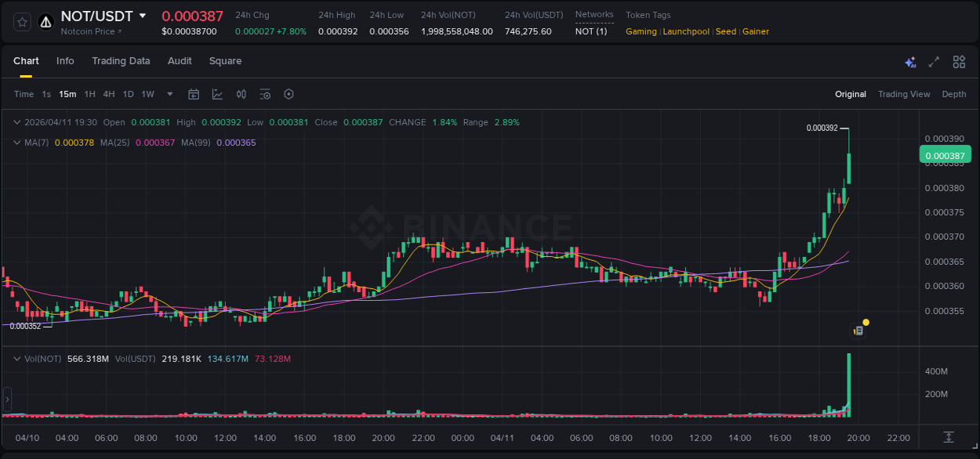The height and width of the screenshot is (459, 980).
Task: Expand the left side panel arrow
Action: tap(7, 399)
